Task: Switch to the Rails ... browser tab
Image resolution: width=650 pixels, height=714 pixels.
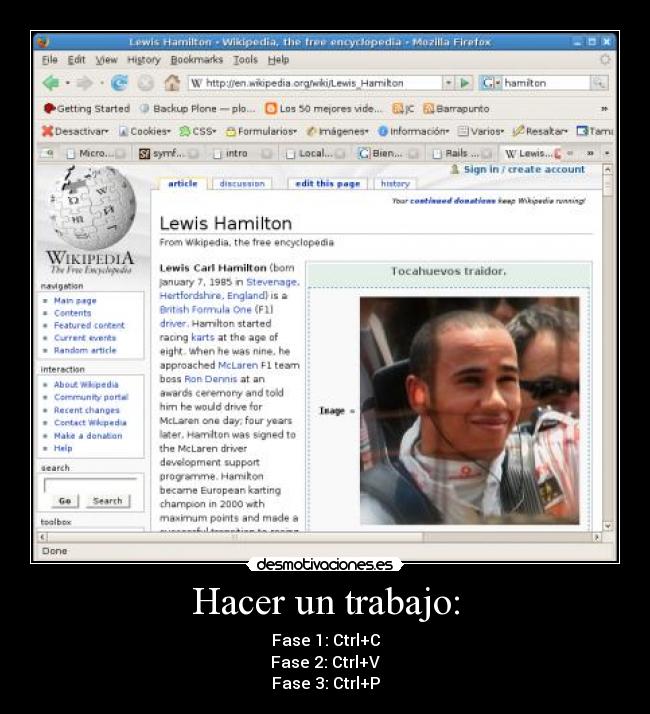Action: 461,153
